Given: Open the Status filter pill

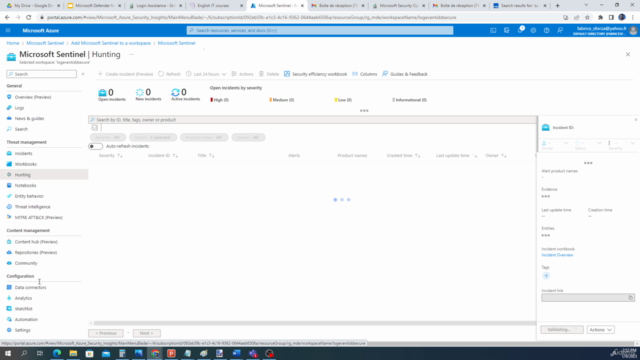Looking at the screenshot, I should tap(153, 138).
